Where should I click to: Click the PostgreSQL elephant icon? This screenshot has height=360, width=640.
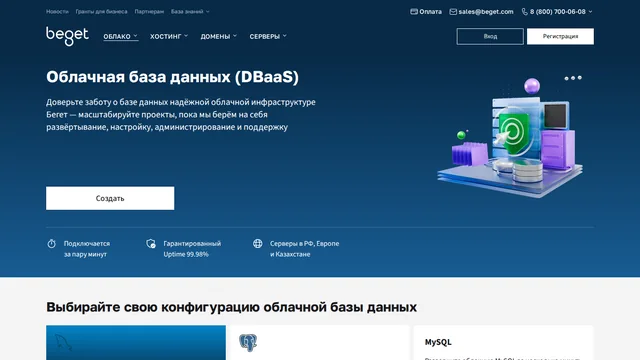248,342
